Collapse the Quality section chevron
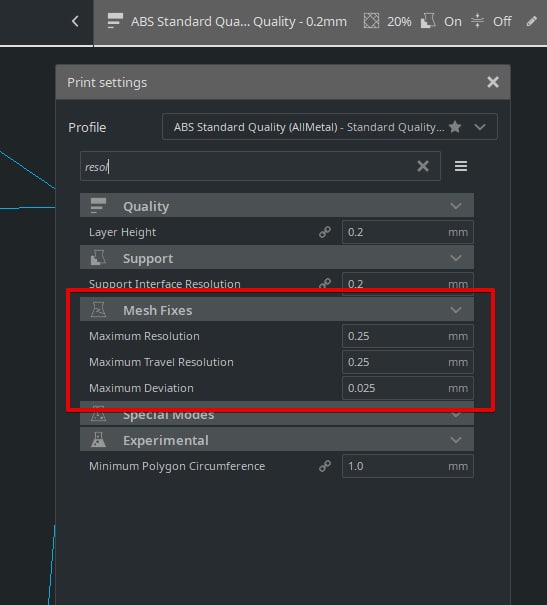 coord(456,206)
